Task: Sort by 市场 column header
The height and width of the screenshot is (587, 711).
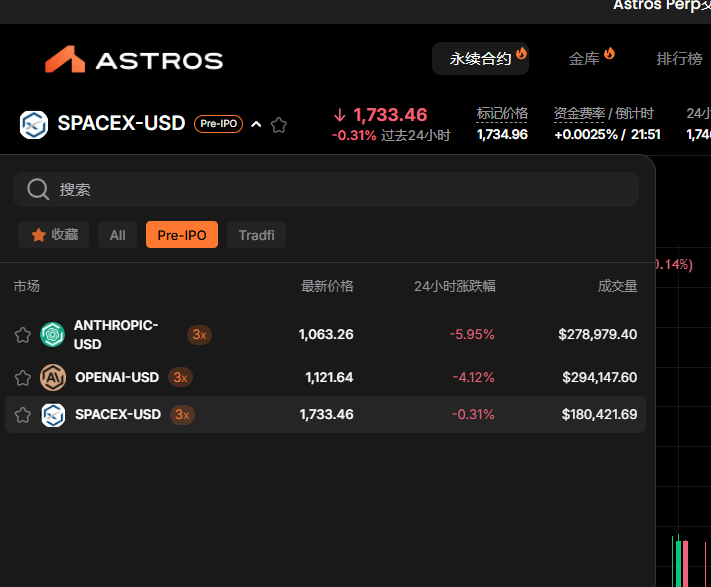Action: [x=26, y=286]
